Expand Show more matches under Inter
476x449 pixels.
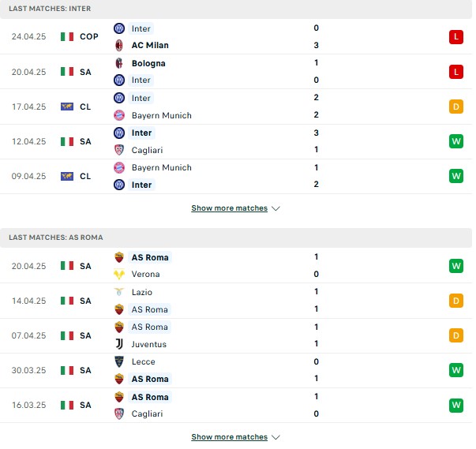coord(229,208)
